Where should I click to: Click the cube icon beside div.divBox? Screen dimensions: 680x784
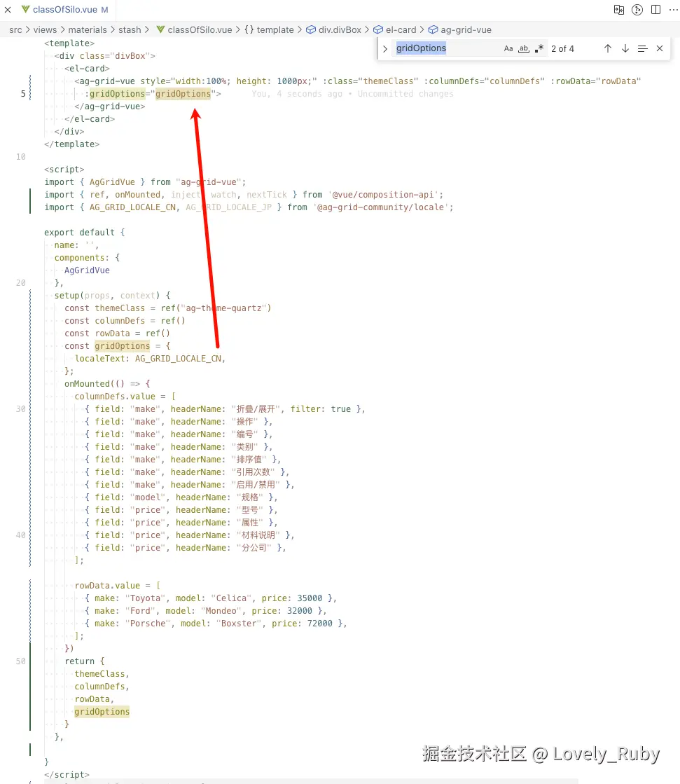tap(311, 30)
